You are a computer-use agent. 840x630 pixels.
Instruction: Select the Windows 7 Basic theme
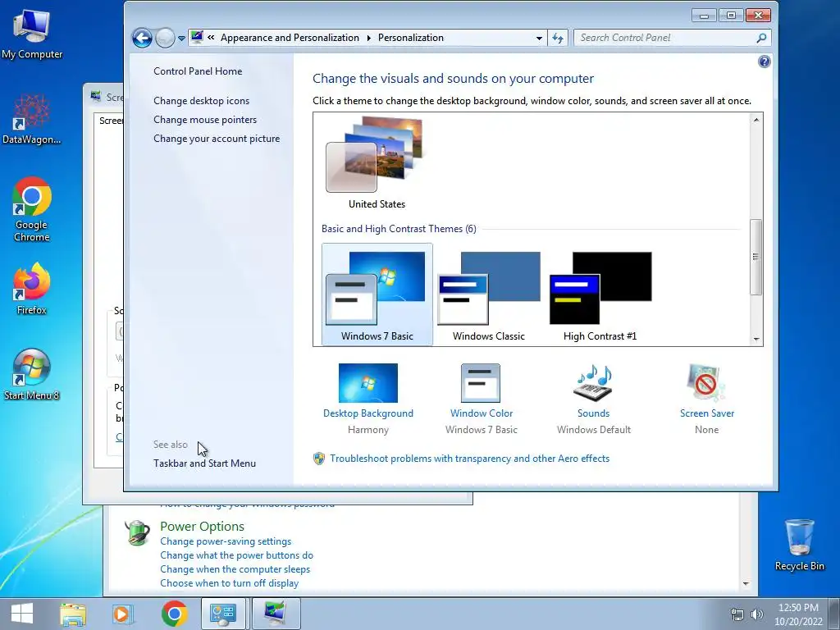tap(377, 294)
